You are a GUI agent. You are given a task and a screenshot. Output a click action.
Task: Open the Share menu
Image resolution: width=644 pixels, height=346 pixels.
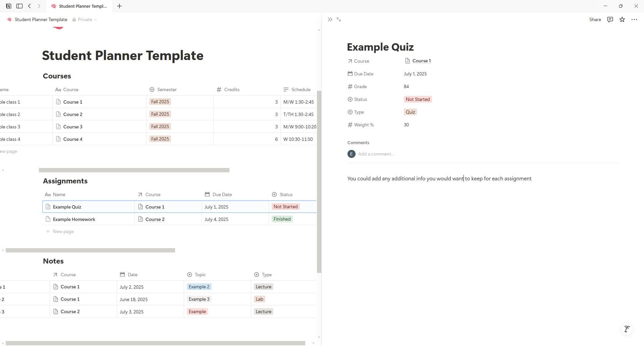click(x=595, y=19)
